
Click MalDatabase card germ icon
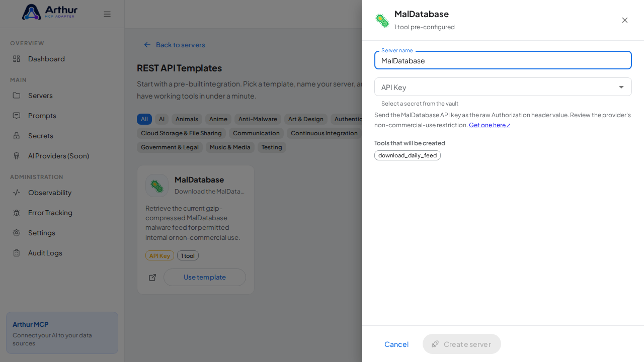[157, 186]
